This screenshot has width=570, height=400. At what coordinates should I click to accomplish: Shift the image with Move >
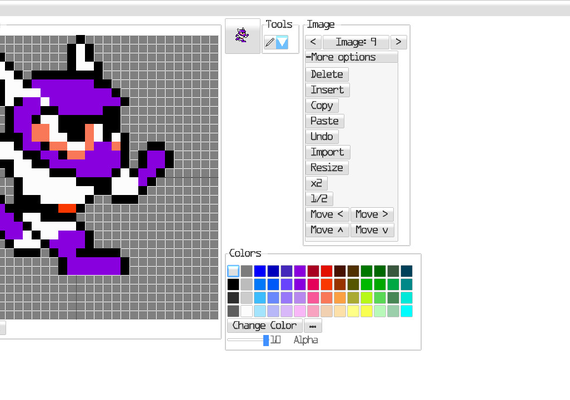[x=372, y=214]
